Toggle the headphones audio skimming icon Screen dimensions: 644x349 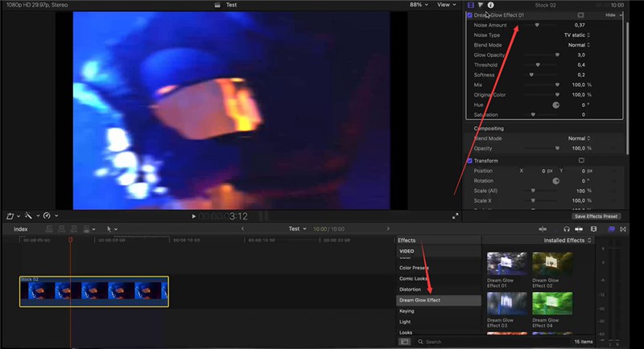[566, 228]
